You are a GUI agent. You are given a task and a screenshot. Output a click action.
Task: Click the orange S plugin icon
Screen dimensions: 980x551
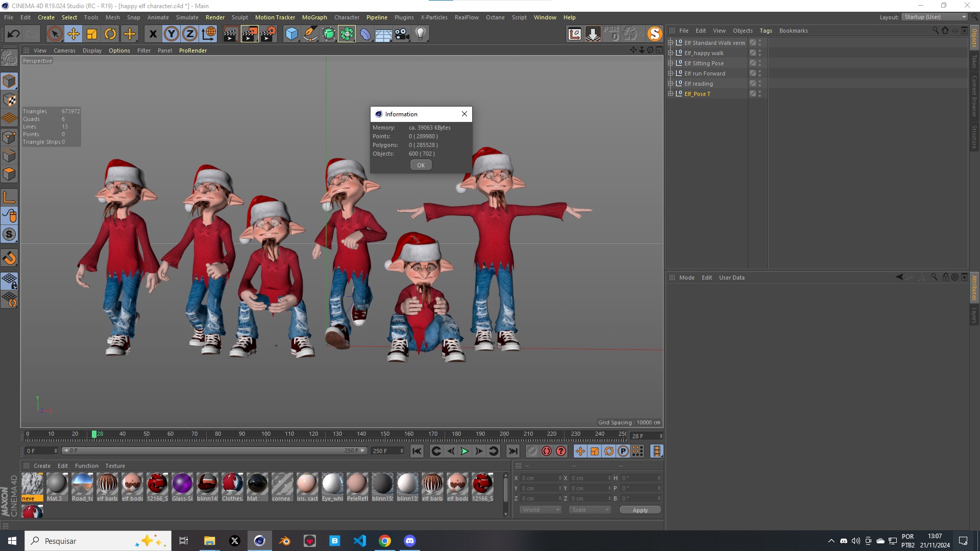[x=654, y=34]
